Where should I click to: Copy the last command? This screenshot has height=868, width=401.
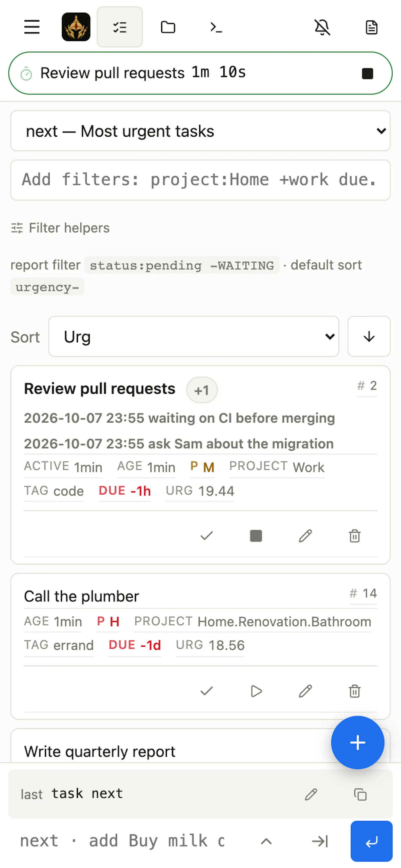pyautogui.click(x=360, y=794)
